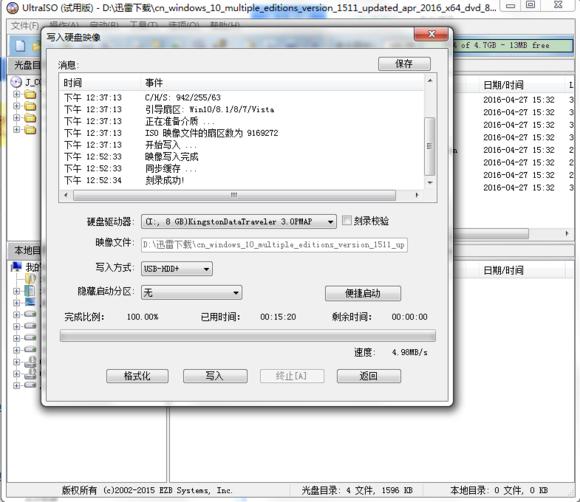Expand the Desktop node in local tree
Screen dimensions: 580x502
tap(17, 303)
